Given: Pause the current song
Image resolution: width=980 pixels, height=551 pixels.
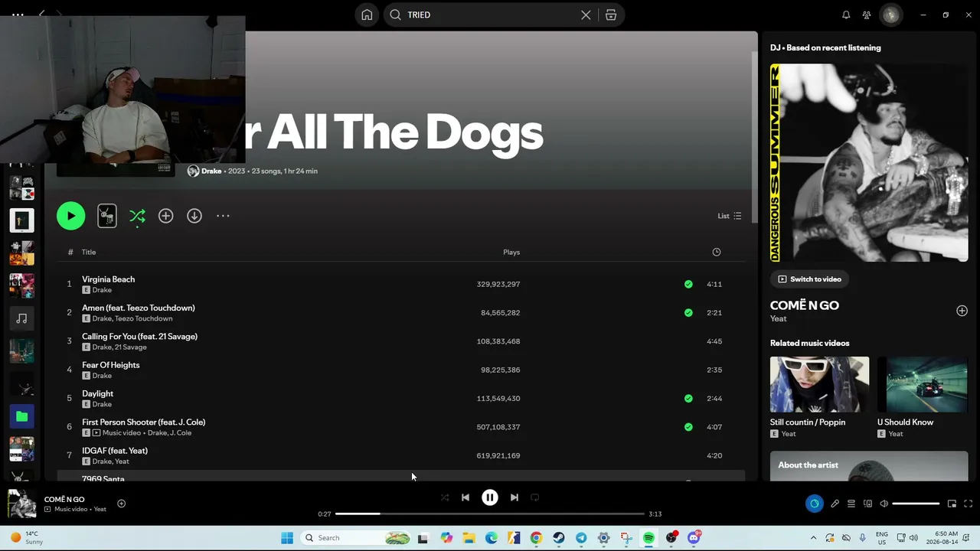Looking at the screenshot, I should [490, 497].
